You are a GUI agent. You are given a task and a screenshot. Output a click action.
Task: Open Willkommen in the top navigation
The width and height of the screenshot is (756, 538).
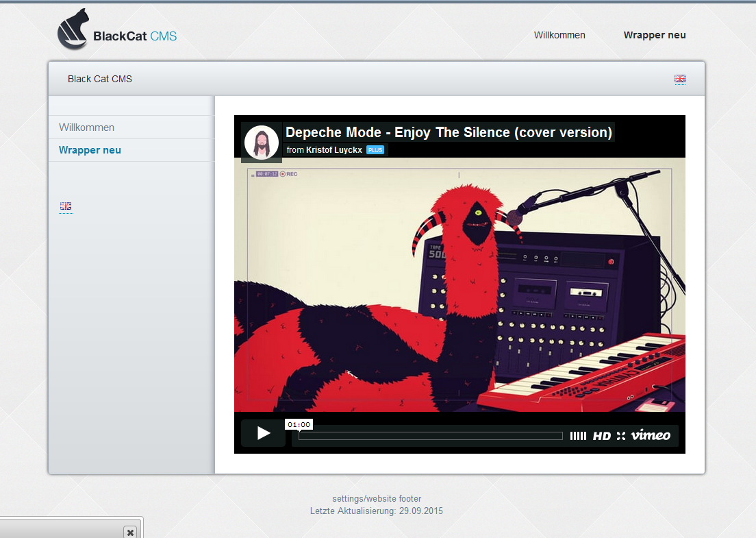point(559,35)
